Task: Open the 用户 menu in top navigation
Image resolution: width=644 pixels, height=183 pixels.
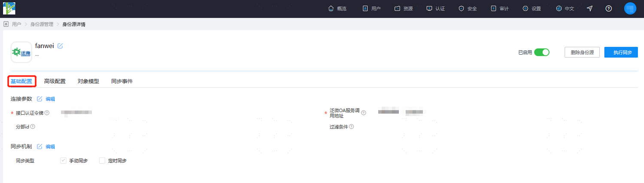Action: 371,9
